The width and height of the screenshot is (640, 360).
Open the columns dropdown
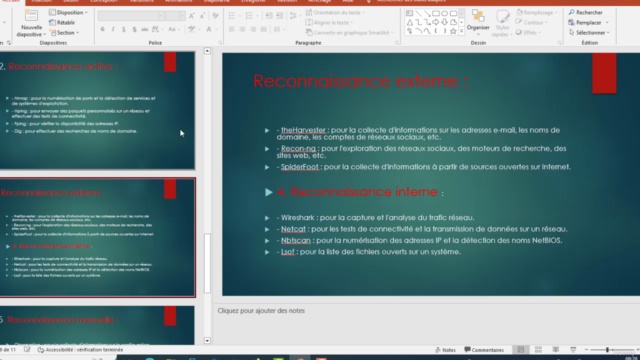[x=279, y=29]
